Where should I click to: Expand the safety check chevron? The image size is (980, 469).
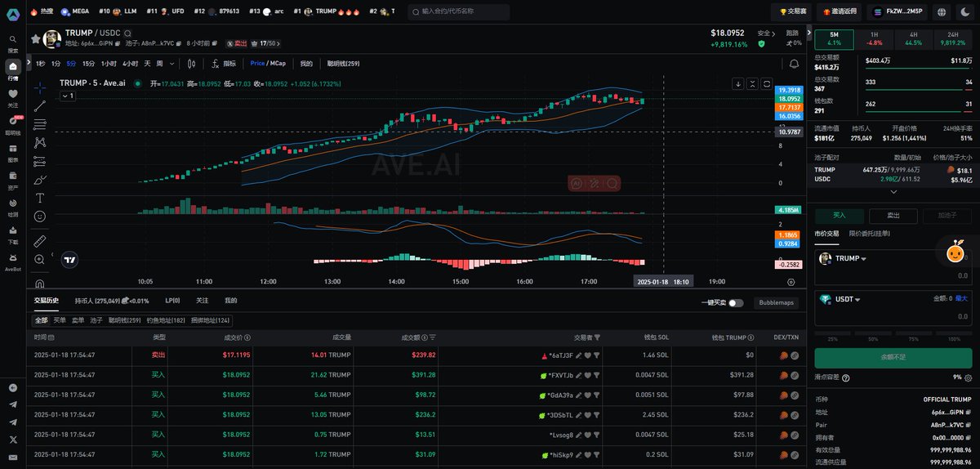[772, 33]
